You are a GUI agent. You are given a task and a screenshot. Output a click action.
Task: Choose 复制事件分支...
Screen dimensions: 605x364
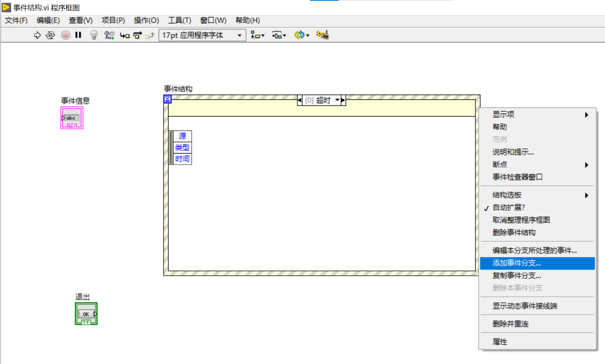click(537, 276)
